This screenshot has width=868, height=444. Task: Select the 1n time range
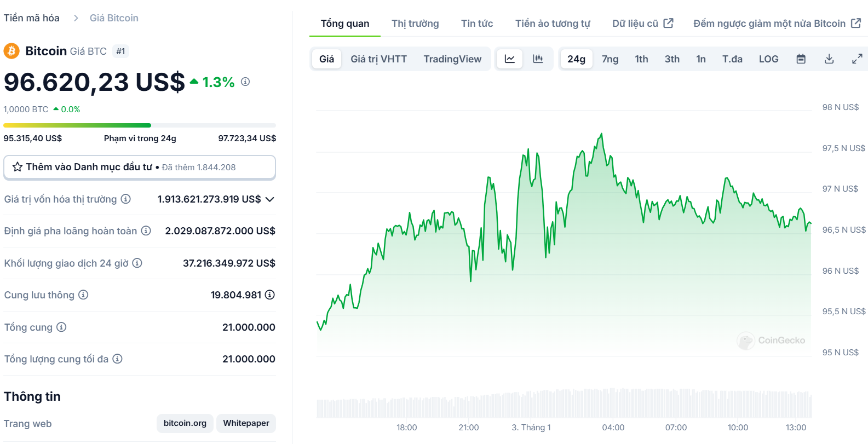(701, 59)
